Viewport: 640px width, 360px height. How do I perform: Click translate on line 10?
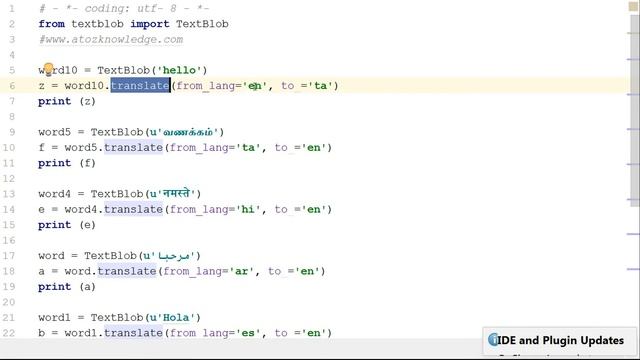point(133,147)
